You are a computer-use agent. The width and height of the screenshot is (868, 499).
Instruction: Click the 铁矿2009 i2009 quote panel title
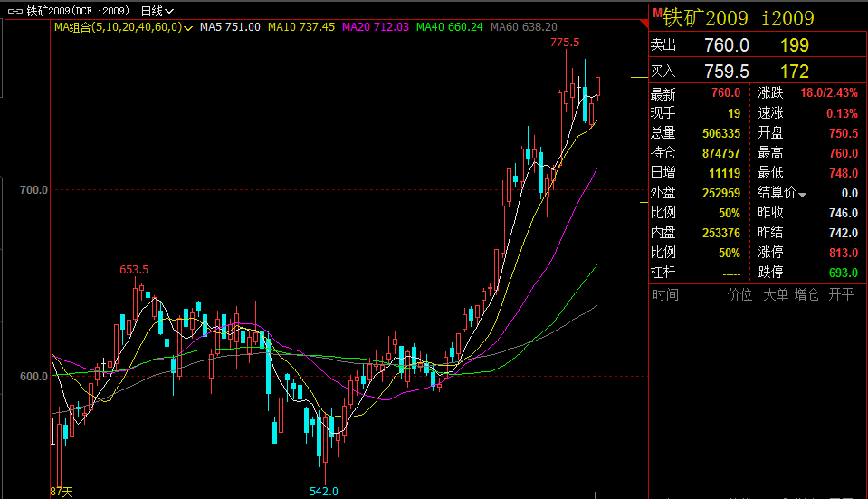tap(739, 18)
